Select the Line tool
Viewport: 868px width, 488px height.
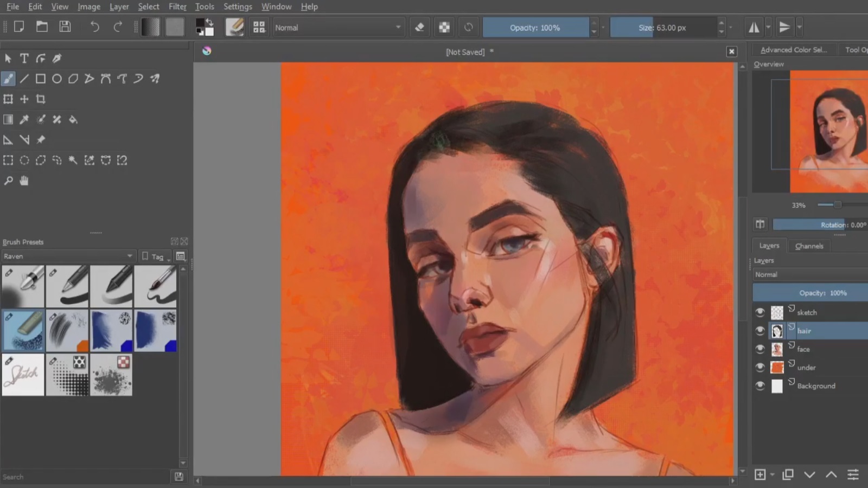tap(24, 79)
